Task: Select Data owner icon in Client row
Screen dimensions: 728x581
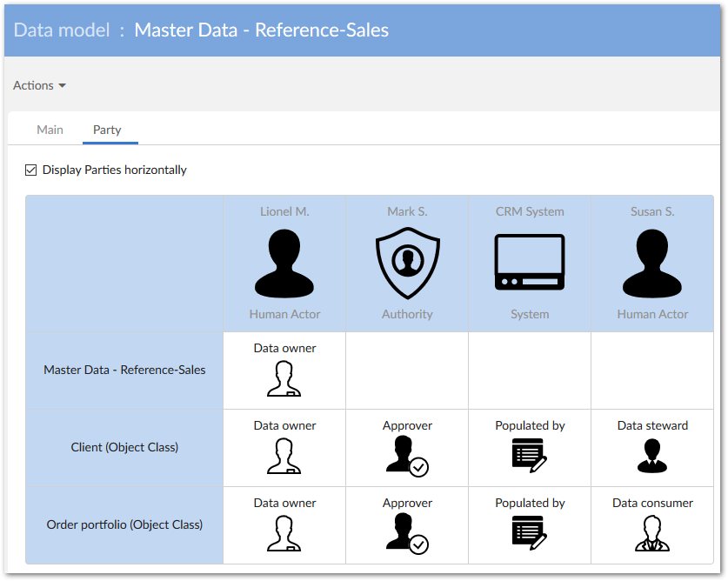Action: (284, 456)
